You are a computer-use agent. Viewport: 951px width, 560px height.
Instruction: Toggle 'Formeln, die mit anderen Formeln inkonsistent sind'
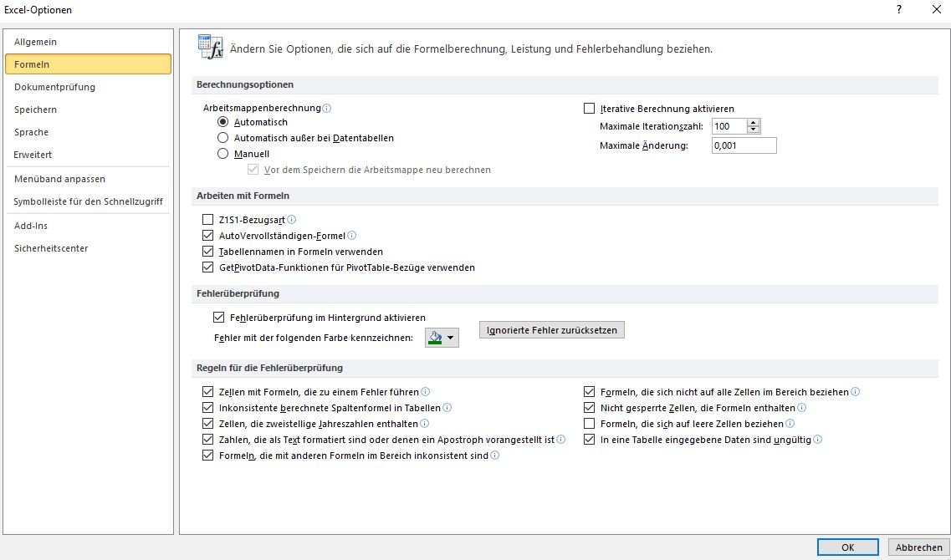(x=208, y=456)
